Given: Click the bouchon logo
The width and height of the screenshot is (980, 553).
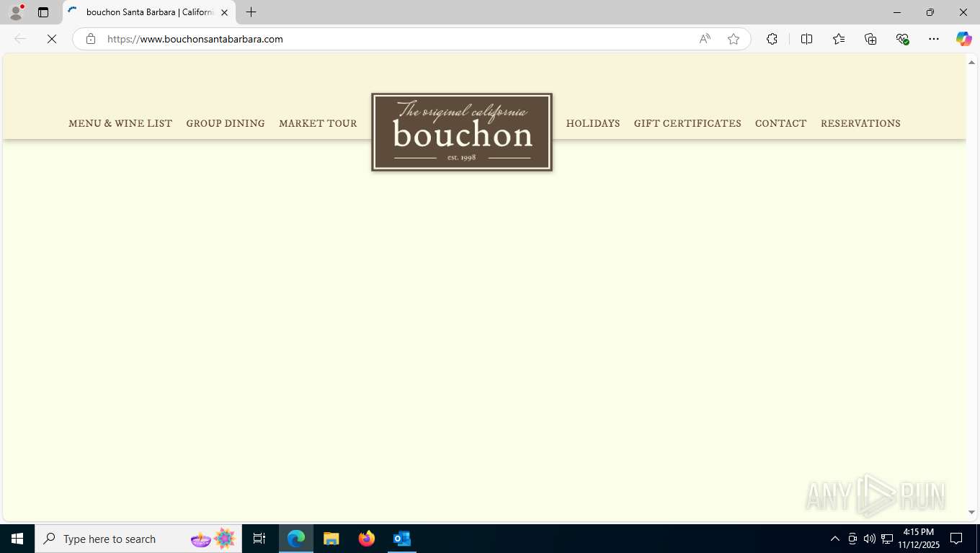Looking at the screenshot, I should click(462, 132).
